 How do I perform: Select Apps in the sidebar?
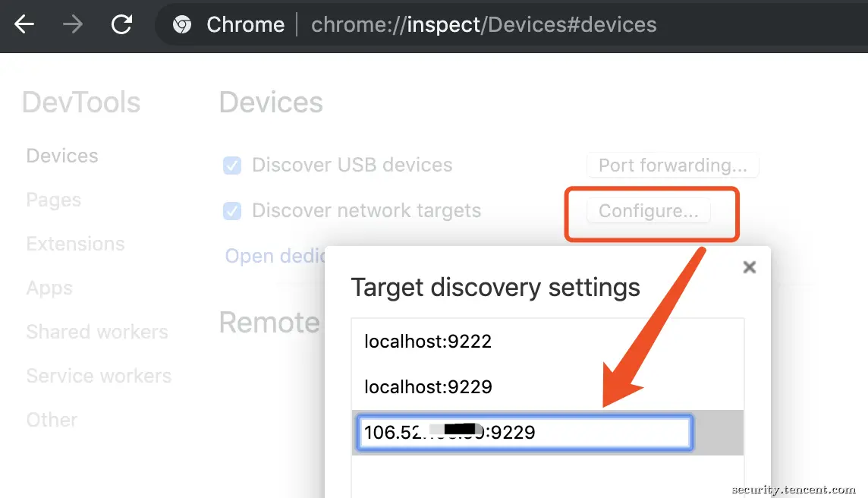49,288
